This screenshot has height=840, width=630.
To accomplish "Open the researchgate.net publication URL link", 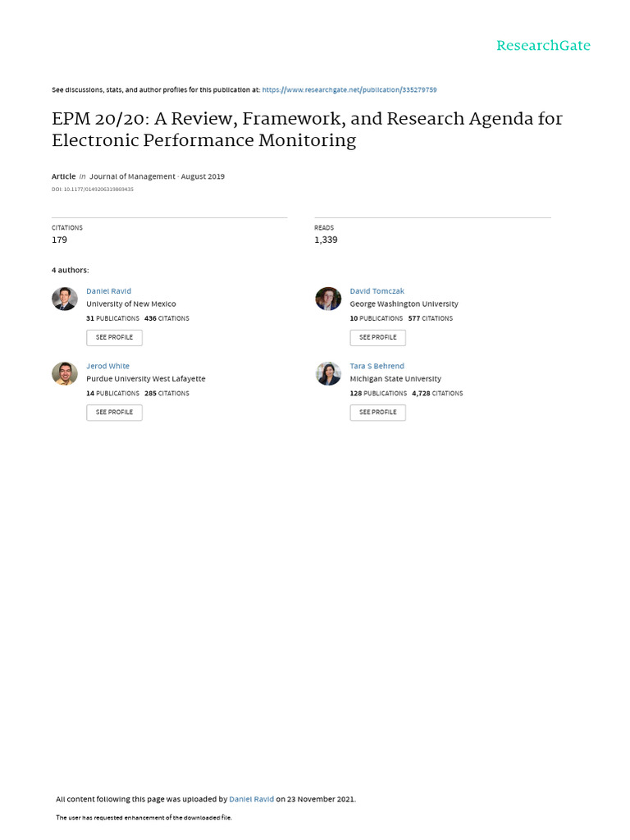I will pyautogui.click(x=355, y=89).
